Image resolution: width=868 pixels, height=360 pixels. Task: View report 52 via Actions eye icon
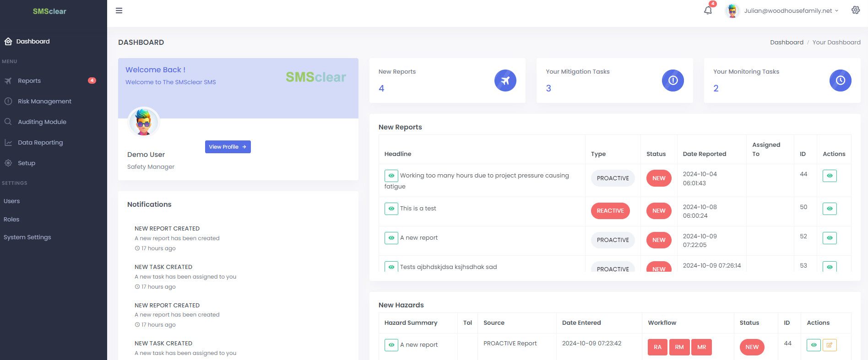[829, 238]
